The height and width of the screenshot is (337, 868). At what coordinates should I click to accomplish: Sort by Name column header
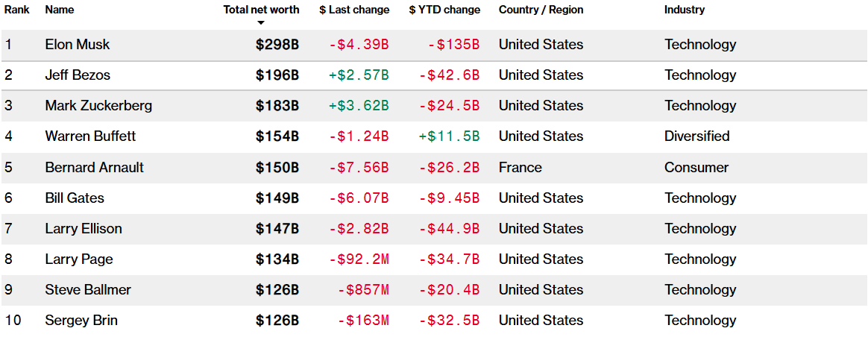click(60, 10)
